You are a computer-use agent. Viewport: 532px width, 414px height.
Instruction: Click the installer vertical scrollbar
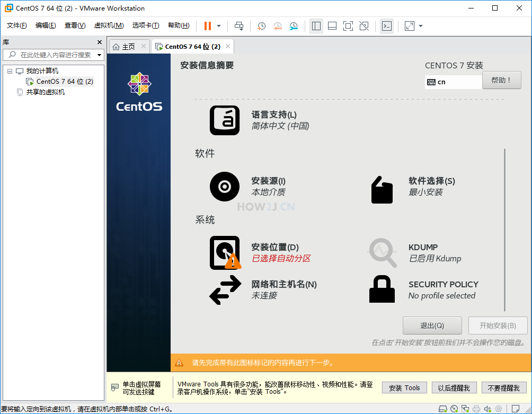[504, 230]
